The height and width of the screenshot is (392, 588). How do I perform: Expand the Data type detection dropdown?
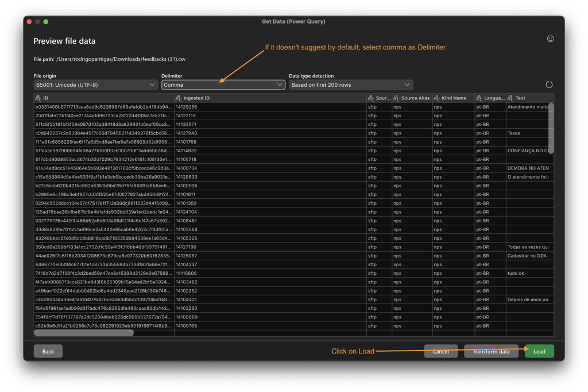pyautogui.click(x=350, y=85)
